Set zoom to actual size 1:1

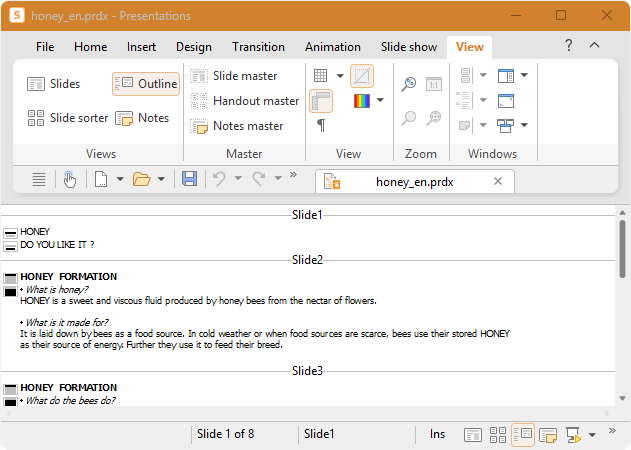click(x=434, y=84)
